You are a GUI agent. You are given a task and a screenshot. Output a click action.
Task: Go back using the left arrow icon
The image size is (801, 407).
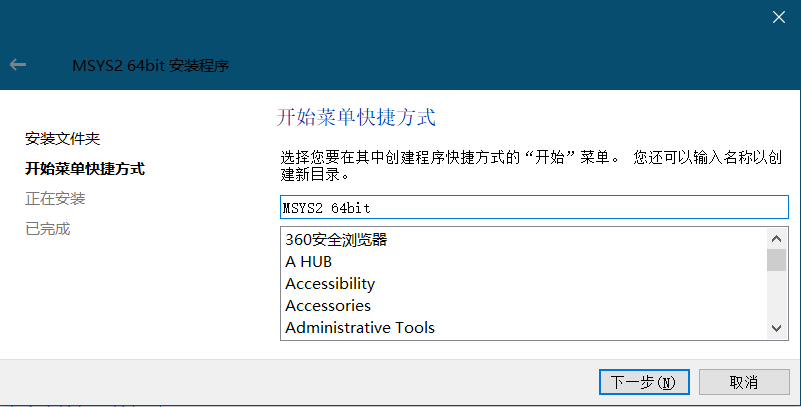pos(18,65)
